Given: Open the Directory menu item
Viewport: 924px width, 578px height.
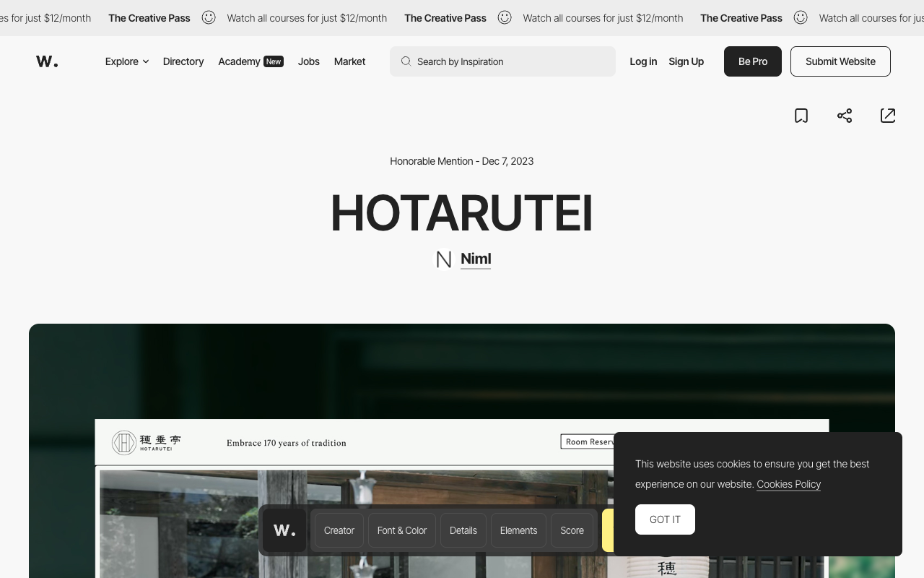Looking at the screenshot, I should click(183, 61).
